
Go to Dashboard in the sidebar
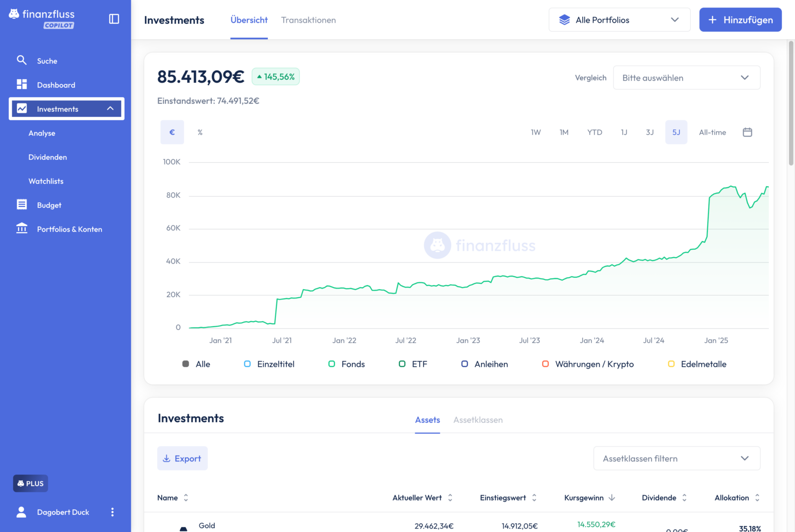56,85
